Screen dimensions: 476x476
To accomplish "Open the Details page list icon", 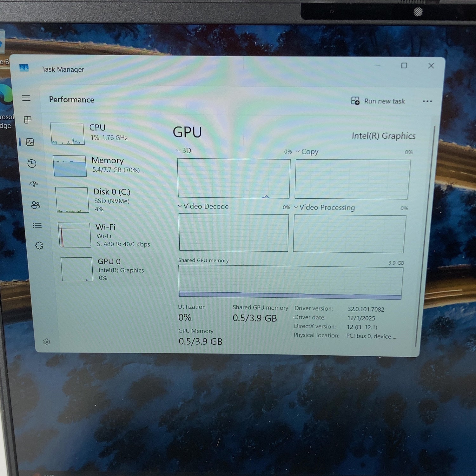I will 37,225.
